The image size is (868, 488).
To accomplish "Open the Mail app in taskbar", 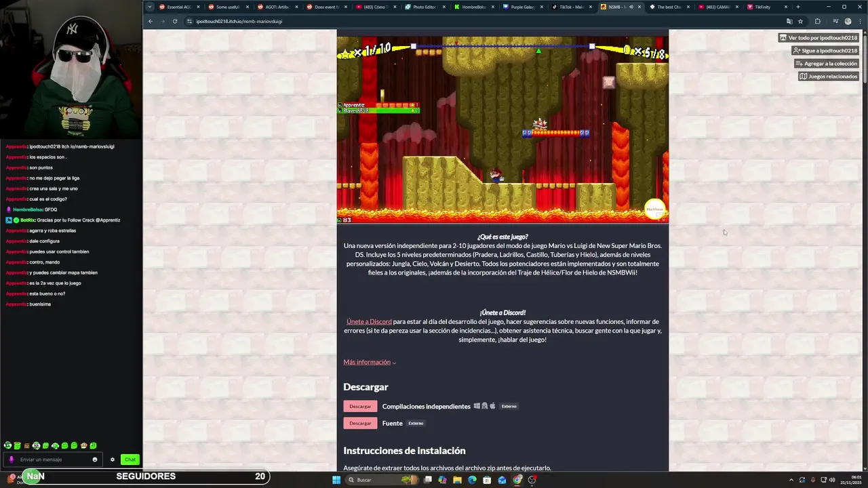I will 502,480.
